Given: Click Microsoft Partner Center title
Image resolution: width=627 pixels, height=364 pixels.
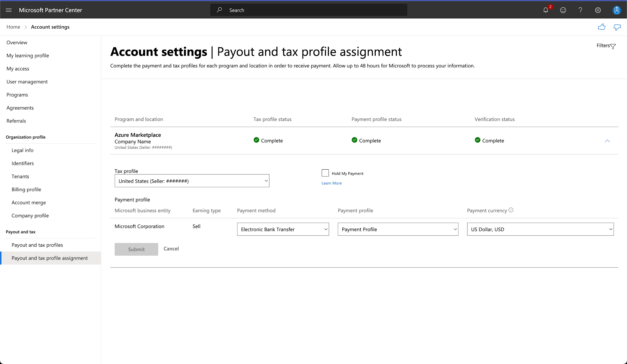Looking at the screenshot, I should pyautogui.click(x=51, y=10).
